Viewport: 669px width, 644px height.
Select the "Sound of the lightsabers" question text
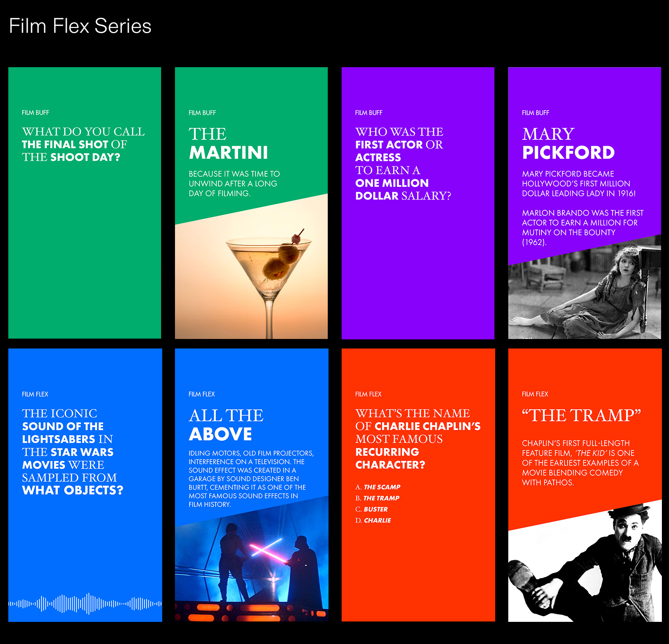[x=73, y=452]
